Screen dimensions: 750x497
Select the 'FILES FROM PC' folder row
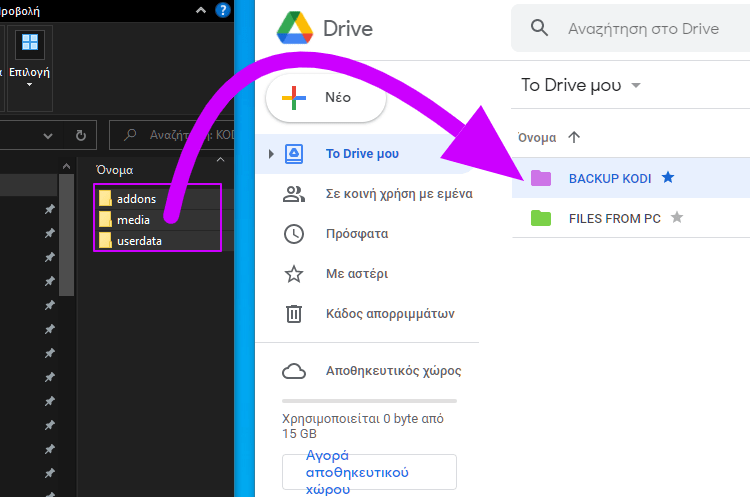(631, 218)
